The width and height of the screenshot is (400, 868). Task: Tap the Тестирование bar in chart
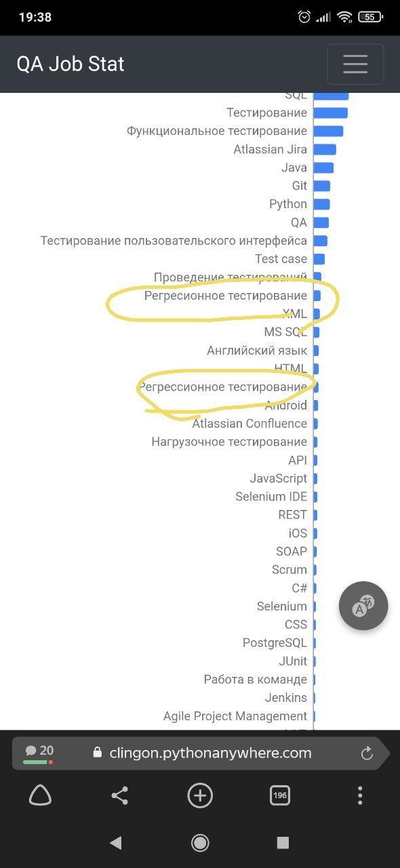coord(330,113)
